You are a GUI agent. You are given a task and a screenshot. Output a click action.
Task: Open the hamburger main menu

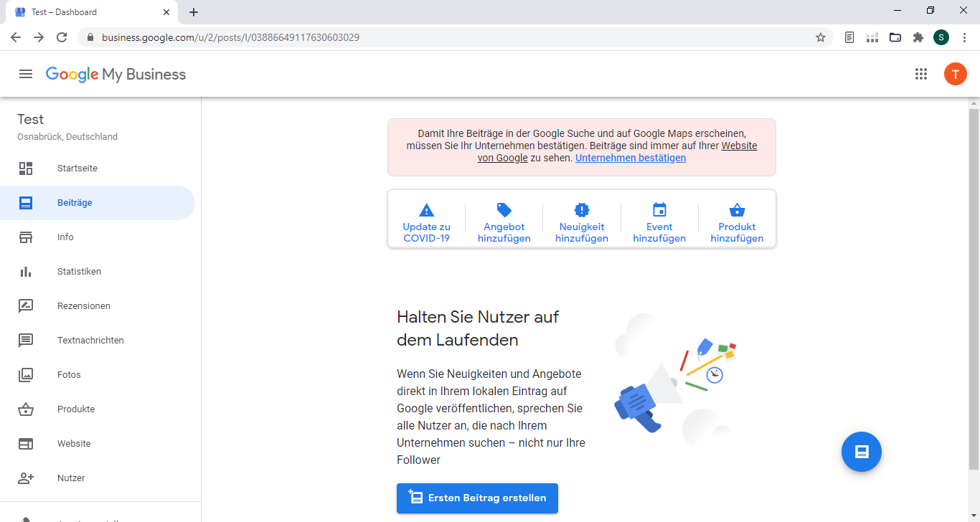26,74
